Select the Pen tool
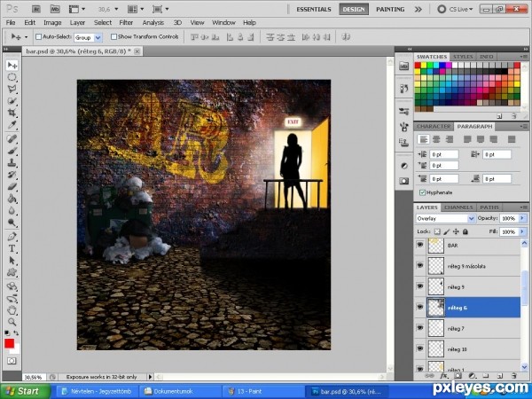Viewport: 532px width, 399px height. point(12,237)
